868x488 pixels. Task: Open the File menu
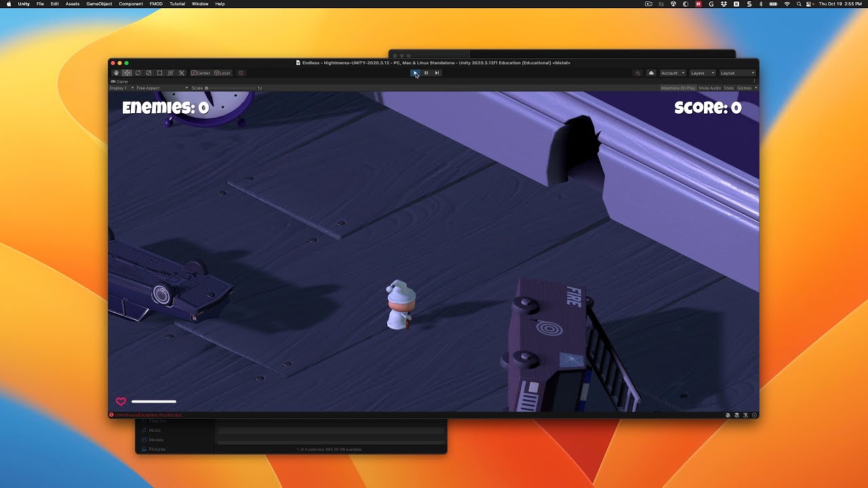(40, 4)
